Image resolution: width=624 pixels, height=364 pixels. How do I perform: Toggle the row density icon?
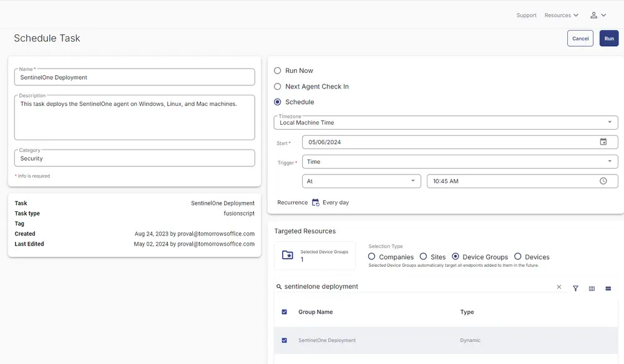(608, 289)
